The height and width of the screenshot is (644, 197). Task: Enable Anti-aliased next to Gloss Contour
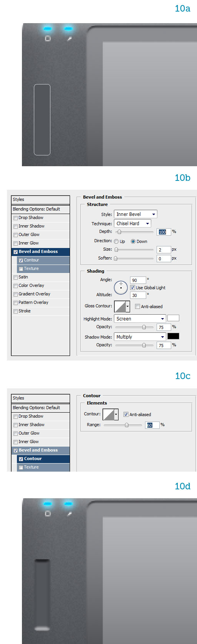pos(137,307)
